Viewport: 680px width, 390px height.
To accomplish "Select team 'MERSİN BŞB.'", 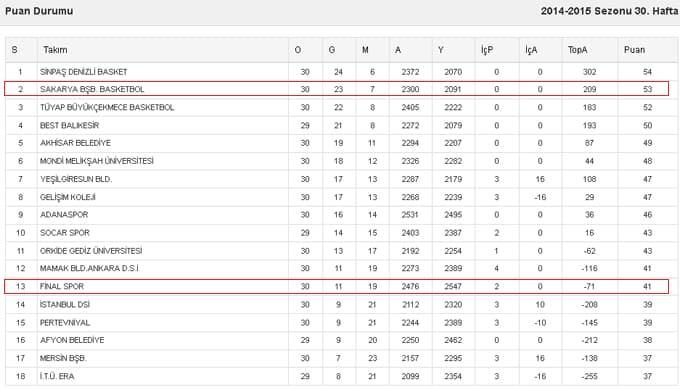I will [63, 358].
